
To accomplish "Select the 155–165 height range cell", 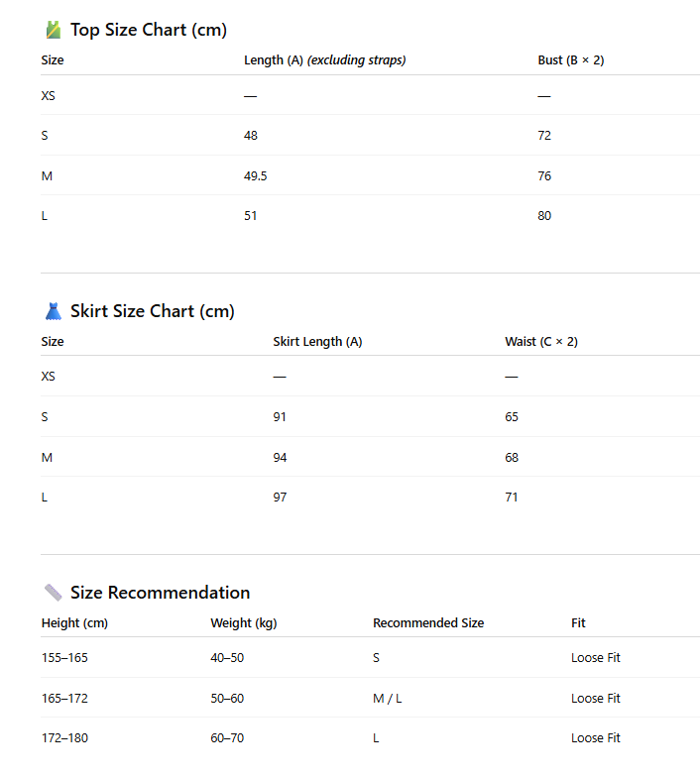I will (64, 658).
